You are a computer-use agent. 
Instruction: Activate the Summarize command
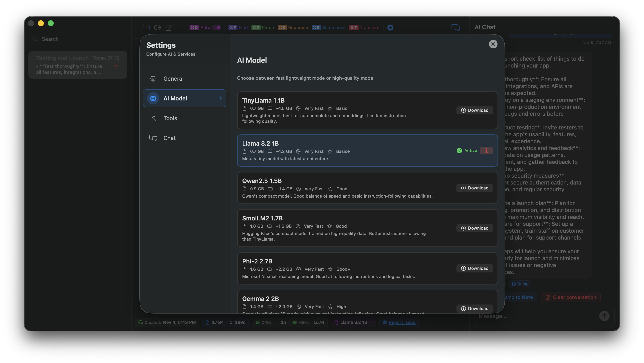pyautogui.click(x=328, y=28)
